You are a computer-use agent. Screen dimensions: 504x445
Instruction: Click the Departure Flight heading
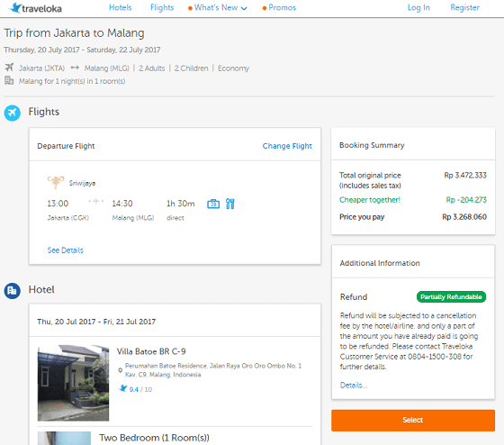click(x=66, y=146)
